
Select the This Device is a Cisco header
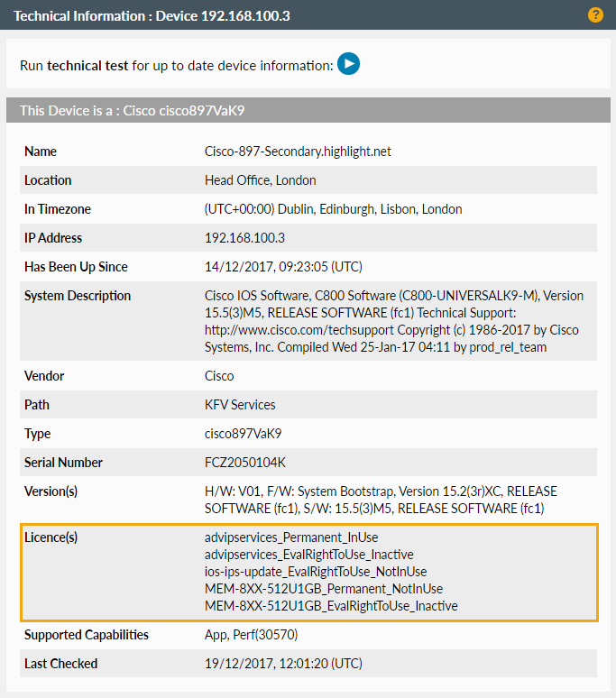[x=133, y=110]
